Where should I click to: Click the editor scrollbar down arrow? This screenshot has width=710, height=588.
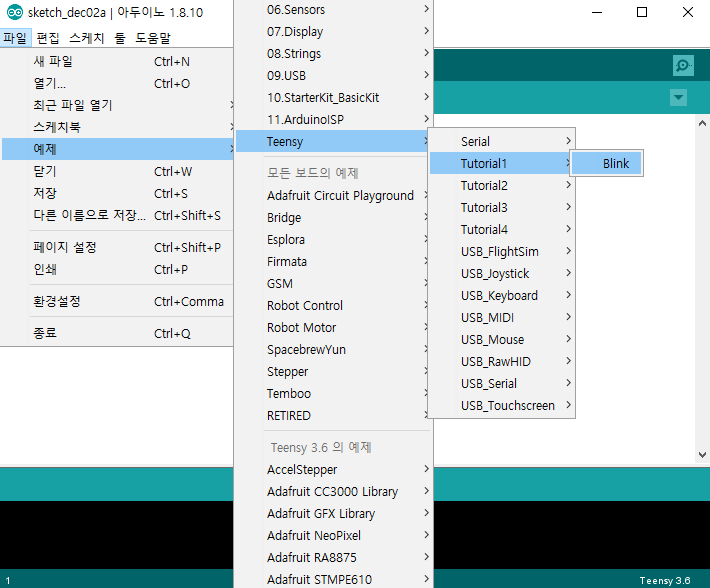[x=702, y=454]
